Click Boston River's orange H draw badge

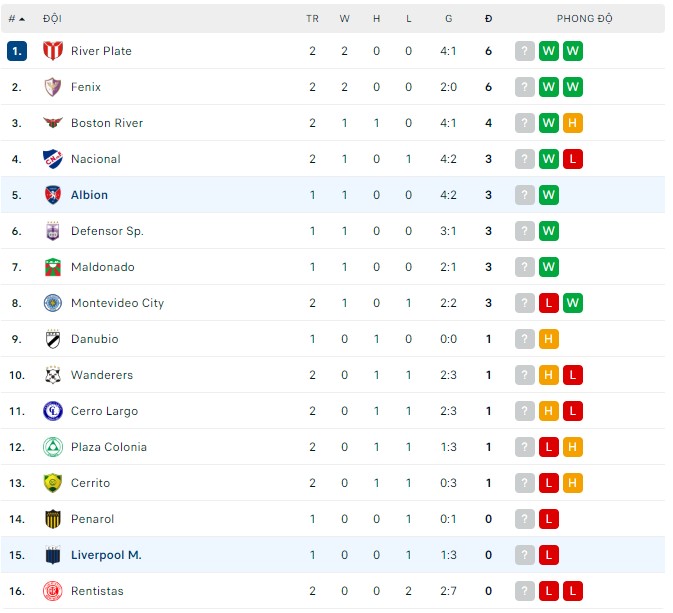pyautogui.click(x=573, y=123)
